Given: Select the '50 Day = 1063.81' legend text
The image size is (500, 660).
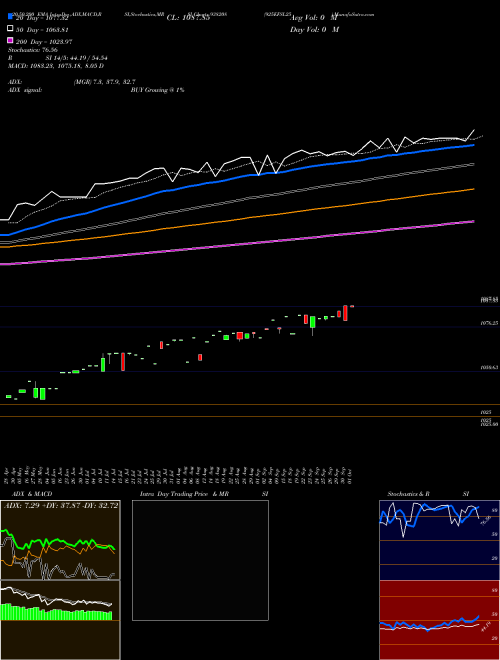Looking at the screenshot, I should pyautogui.click(x=42, y=30).
